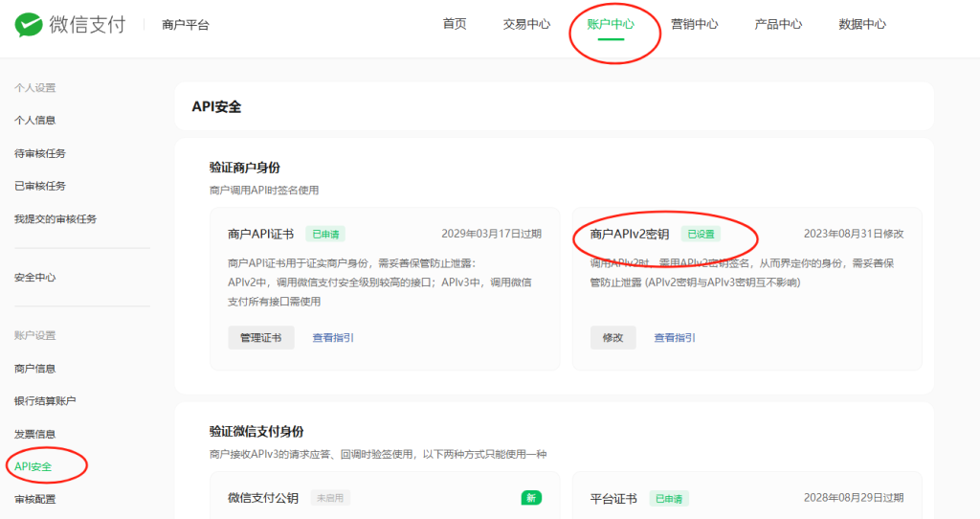
Task: Open the 数据中心 top navigation tab
Action: tap(862, 24)
